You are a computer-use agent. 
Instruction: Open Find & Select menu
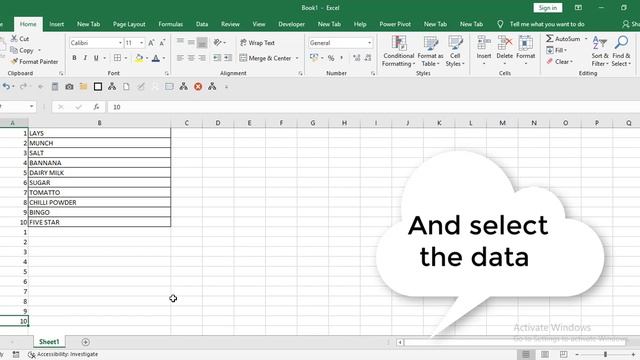pyautogui.click(x=621, y=51)
